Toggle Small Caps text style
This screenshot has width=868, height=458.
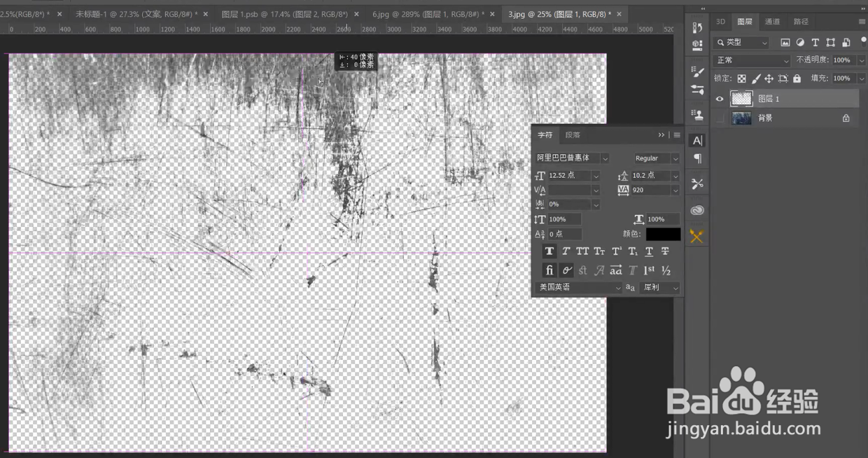pos(599,251)
